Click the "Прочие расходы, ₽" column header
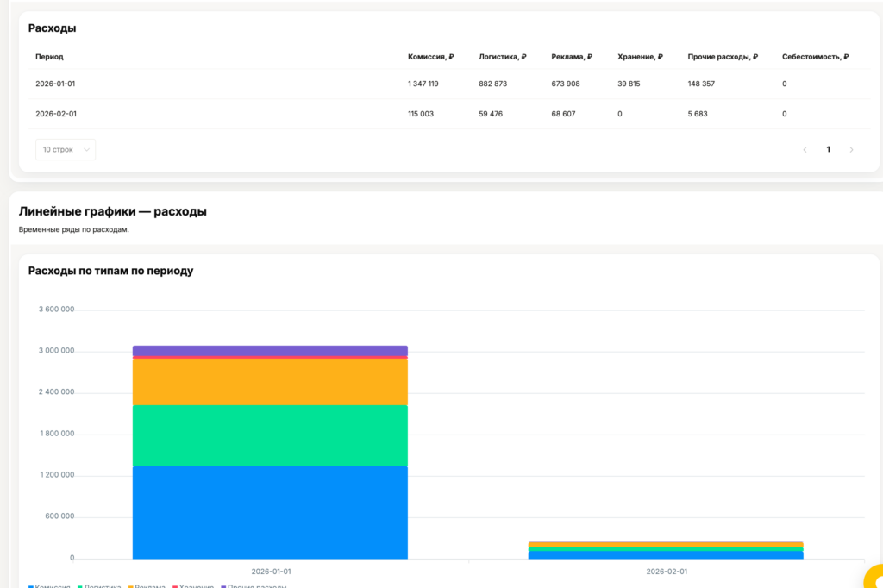Viewport: 883px width, 588px height. [x=723, y=57]
